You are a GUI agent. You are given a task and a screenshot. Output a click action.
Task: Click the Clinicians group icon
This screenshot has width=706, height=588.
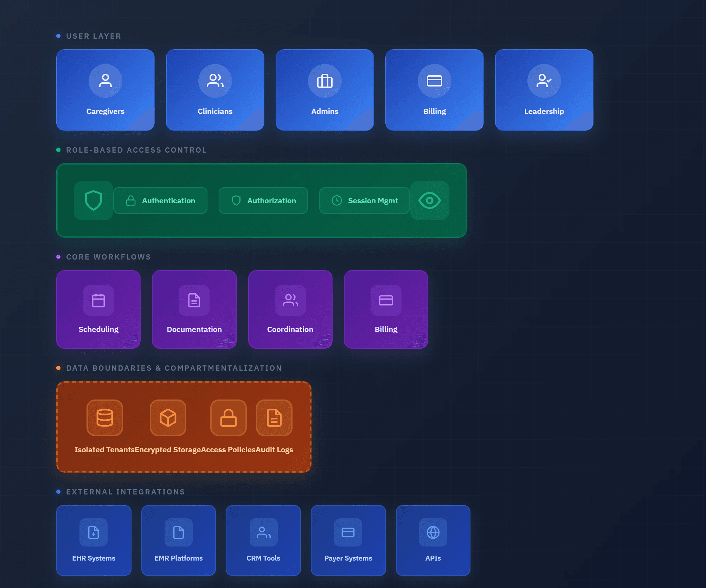[x=215, y=81]
